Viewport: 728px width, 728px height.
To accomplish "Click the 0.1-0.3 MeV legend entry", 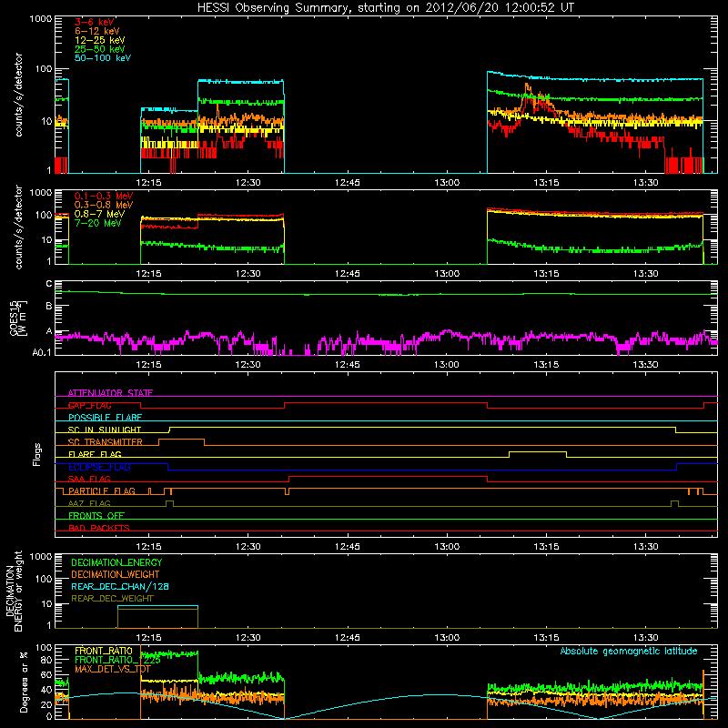I will 104,196.
